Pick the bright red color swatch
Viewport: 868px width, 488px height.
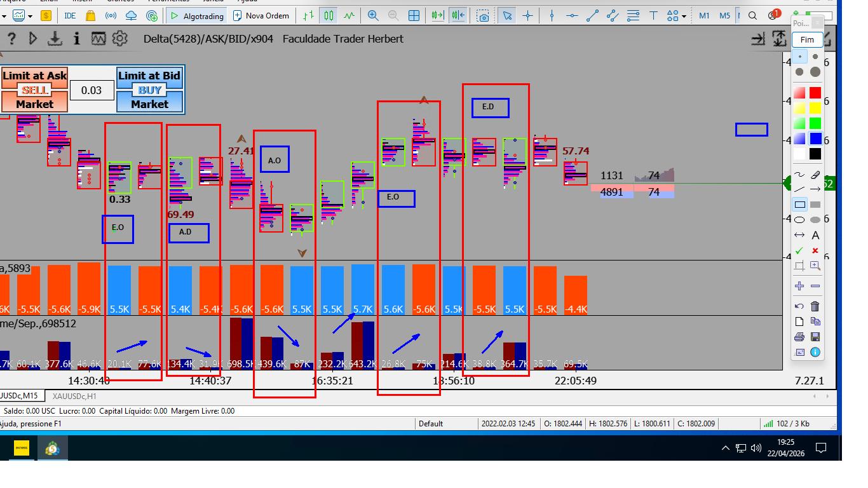point(815,93)
